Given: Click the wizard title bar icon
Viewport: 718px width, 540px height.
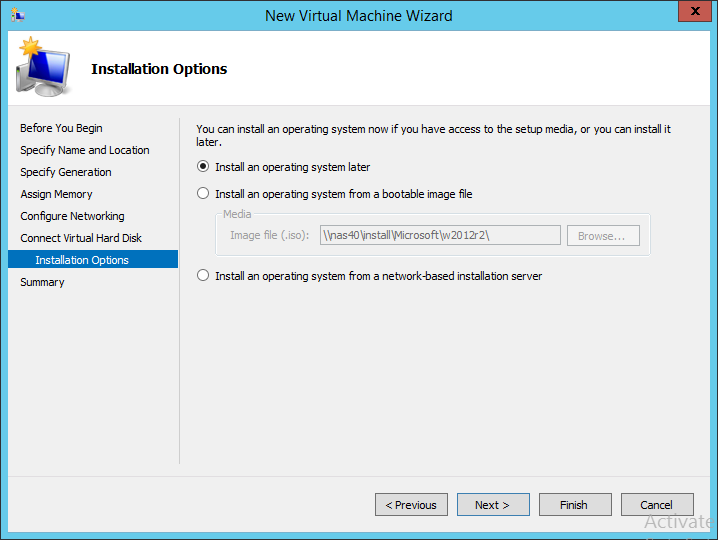Looking at the screenshot, I should [17, 15].
